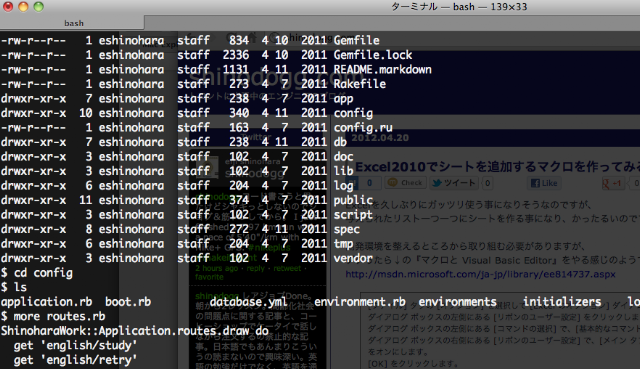Screen dimensions: 640x369
Task: Click the Check button in background page
Action: (x=406, y=183)
